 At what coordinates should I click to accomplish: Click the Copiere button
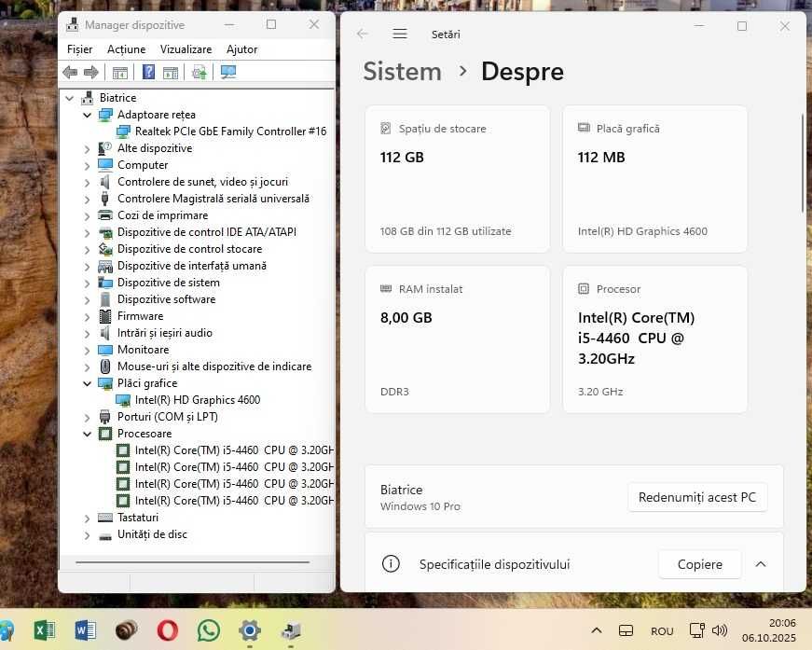(x=699, y=564)
